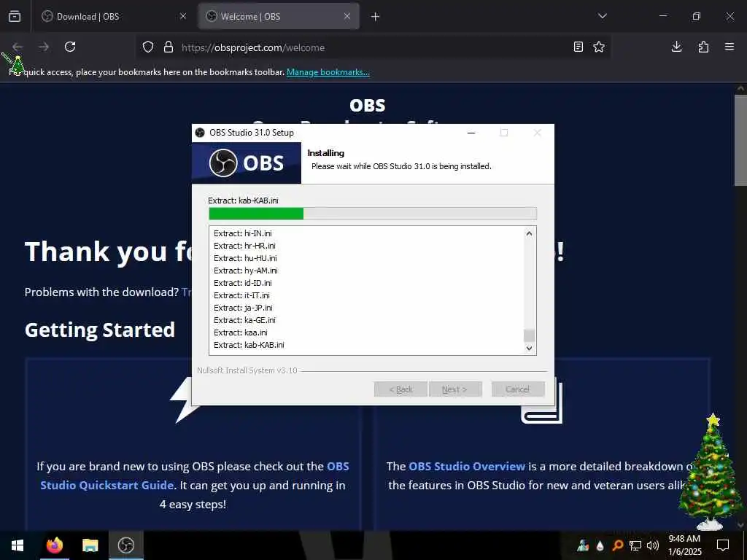Click the installer progress bar
Viewport: 747px width, 560px height.
coord(373,214)
